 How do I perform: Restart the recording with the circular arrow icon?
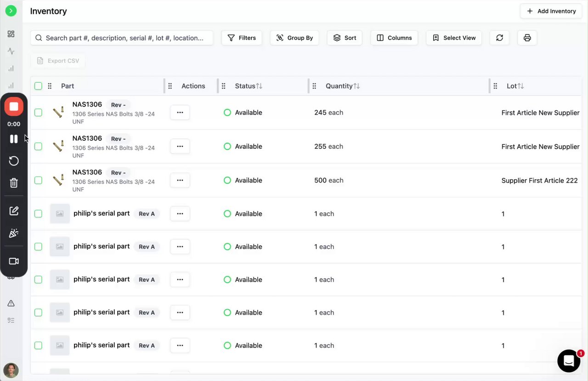14,161
